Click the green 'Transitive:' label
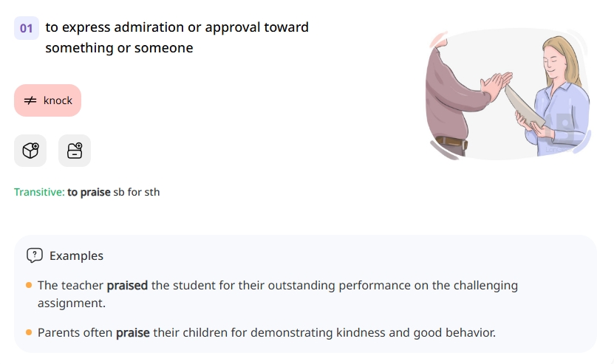Image resolution: width=614 pixels, height=364 pixels. (39, 193)
